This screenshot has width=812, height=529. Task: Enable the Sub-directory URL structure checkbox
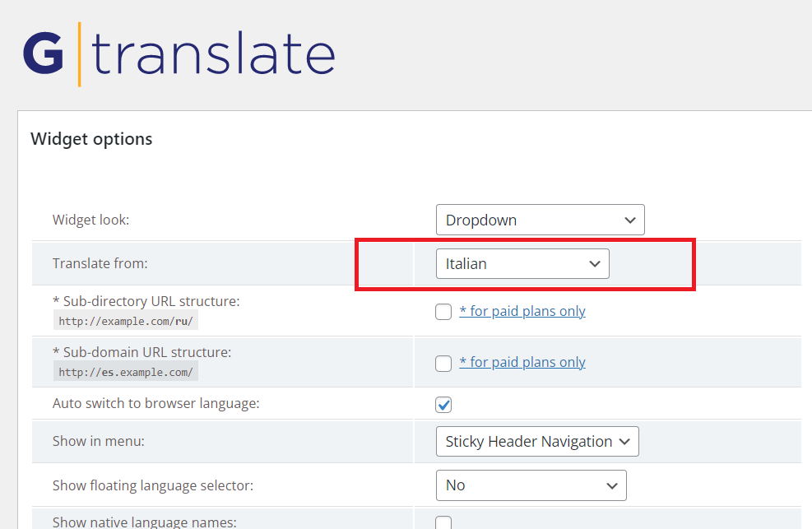pyautogui.click(x=443, y=312)
